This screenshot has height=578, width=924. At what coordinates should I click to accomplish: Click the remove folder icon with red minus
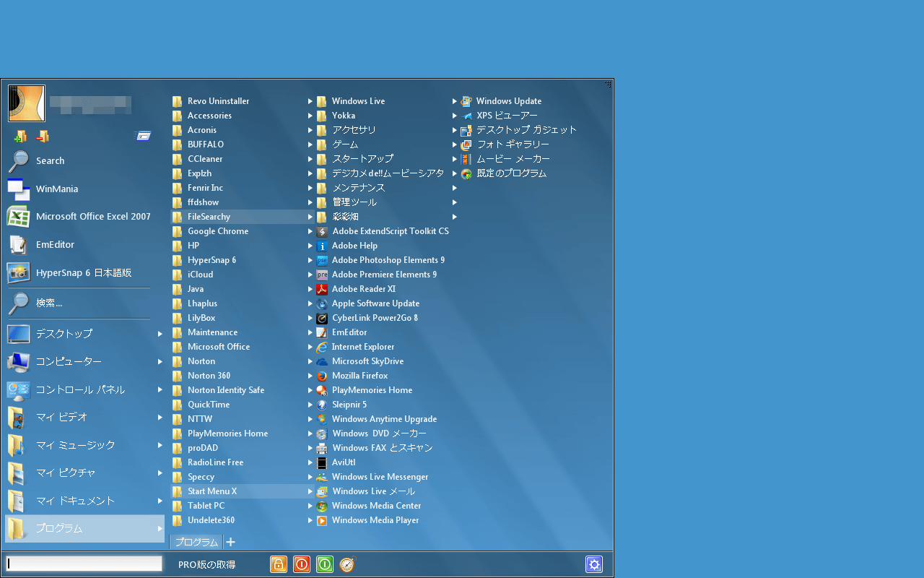coord(43,136)
